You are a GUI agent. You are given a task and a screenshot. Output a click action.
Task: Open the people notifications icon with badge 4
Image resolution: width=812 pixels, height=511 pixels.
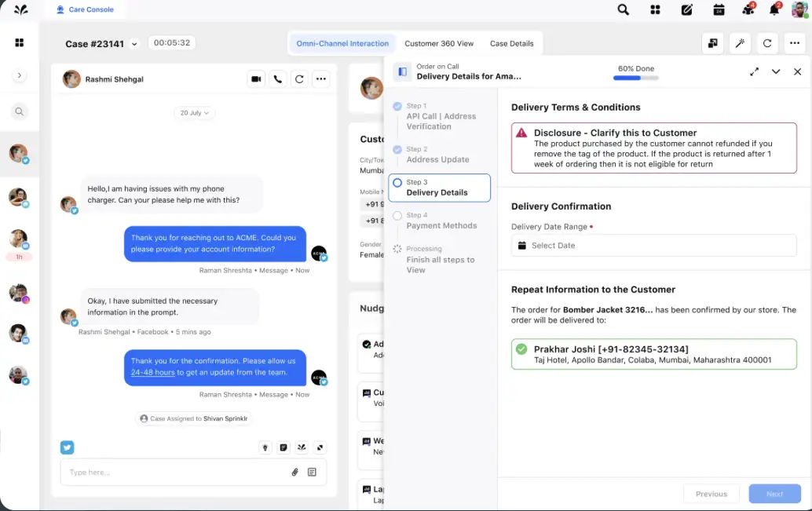(748, 9)
